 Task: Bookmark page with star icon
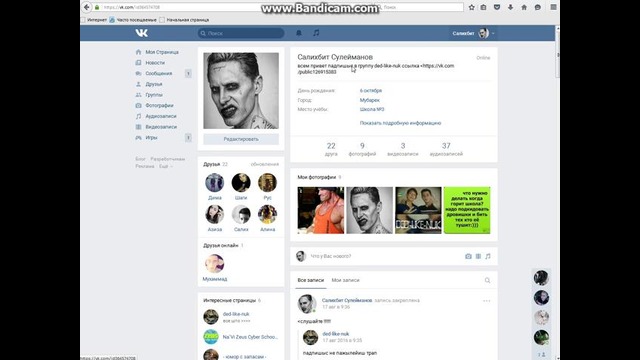coord(471,7)
